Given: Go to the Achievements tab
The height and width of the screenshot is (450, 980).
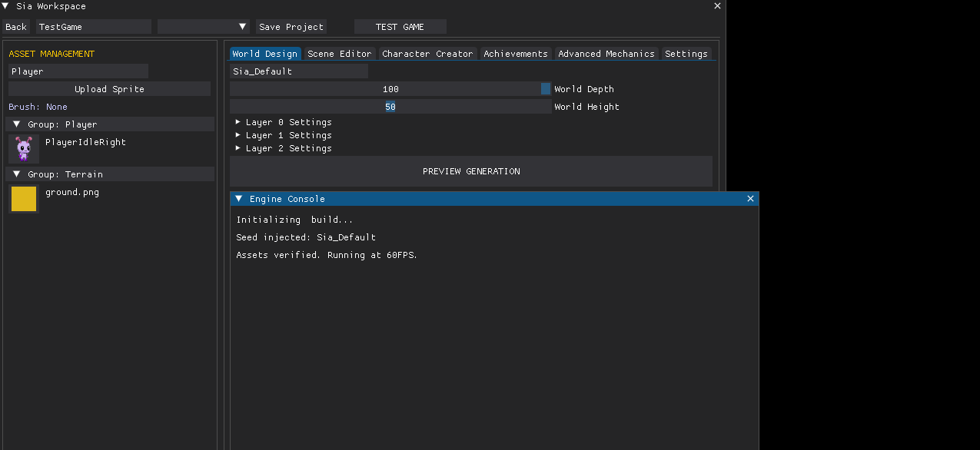Looking at the screenshot, I should click(515, 54).
